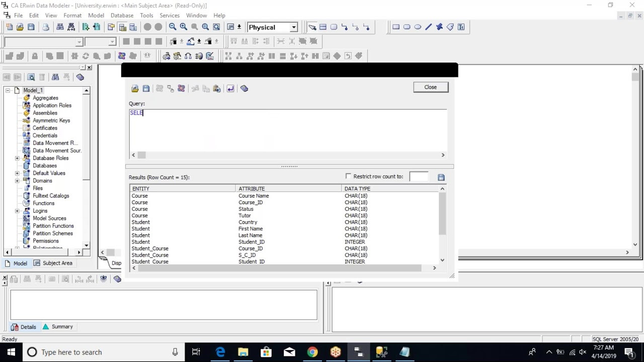644x362 pixels.
Task: Expand the Database Roles tree node
Action: [x=17, y=158]
